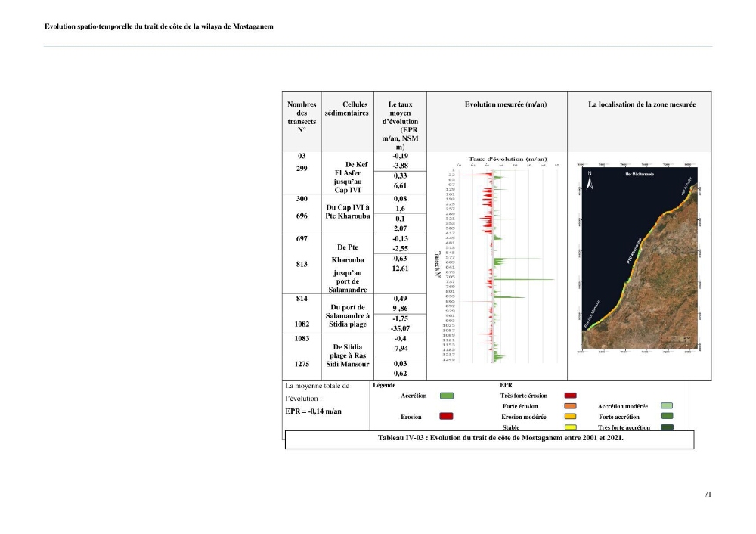Select the value -7,94
The image size is (756, 534).
[400, 348]
